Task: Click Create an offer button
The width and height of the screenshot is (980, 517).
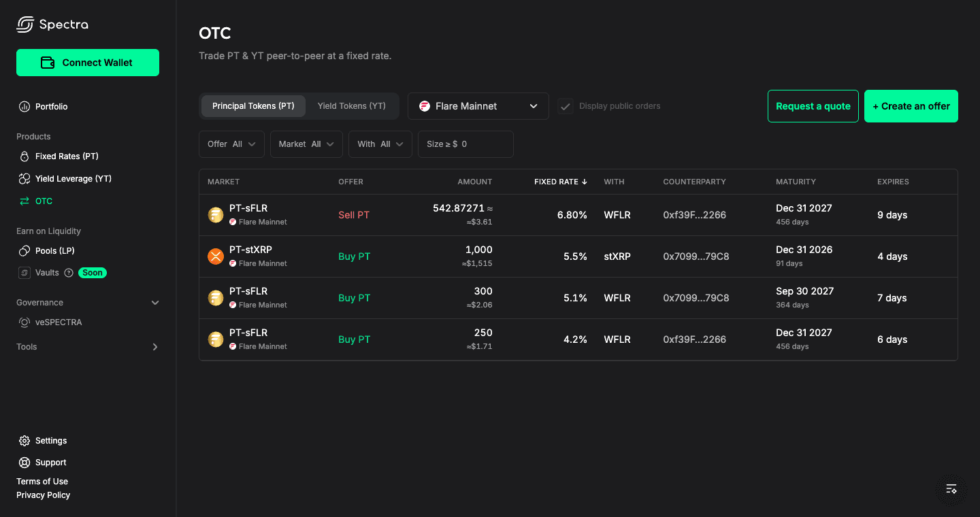Action: [911, 106]
